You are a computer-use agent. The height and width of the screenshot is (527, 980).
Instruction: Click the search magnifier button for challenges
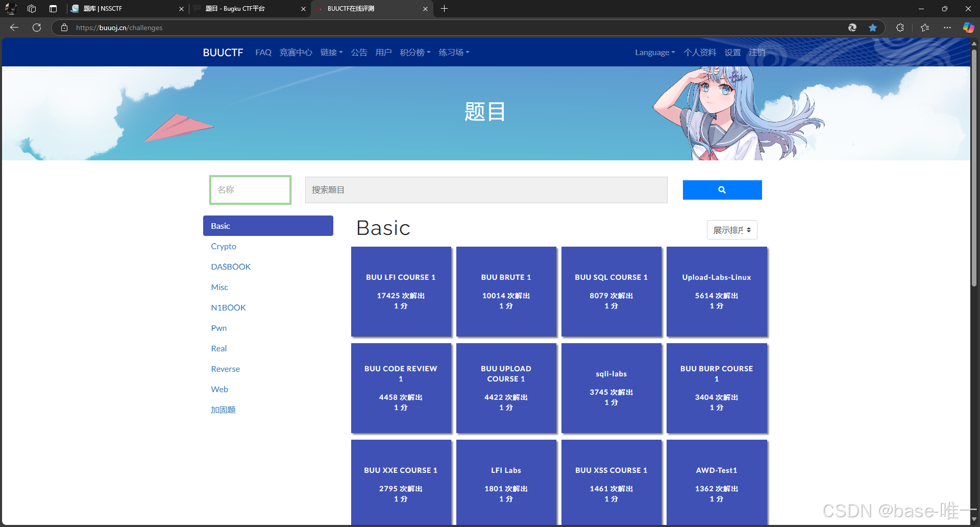722,189
